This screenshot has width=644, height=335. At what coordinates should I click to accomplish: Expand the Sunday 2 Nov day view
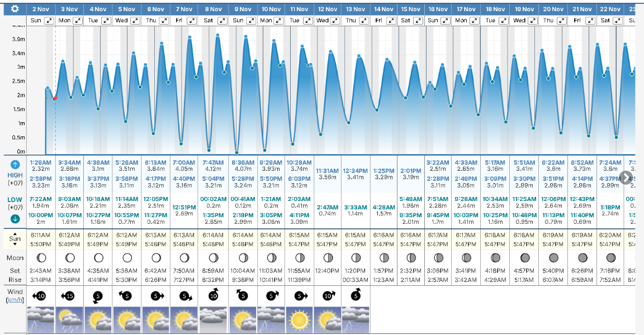point(49,21)
